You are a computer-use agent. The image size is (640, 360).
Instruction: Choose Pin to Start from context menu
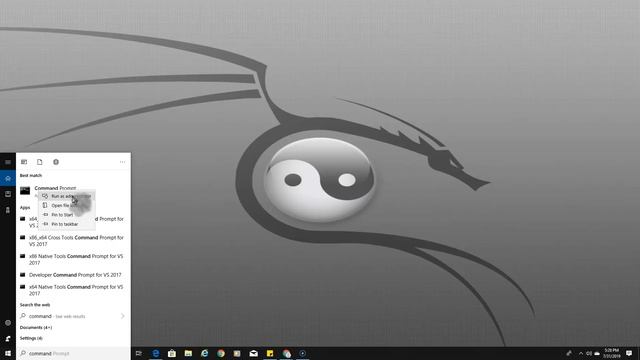[67, 215]
